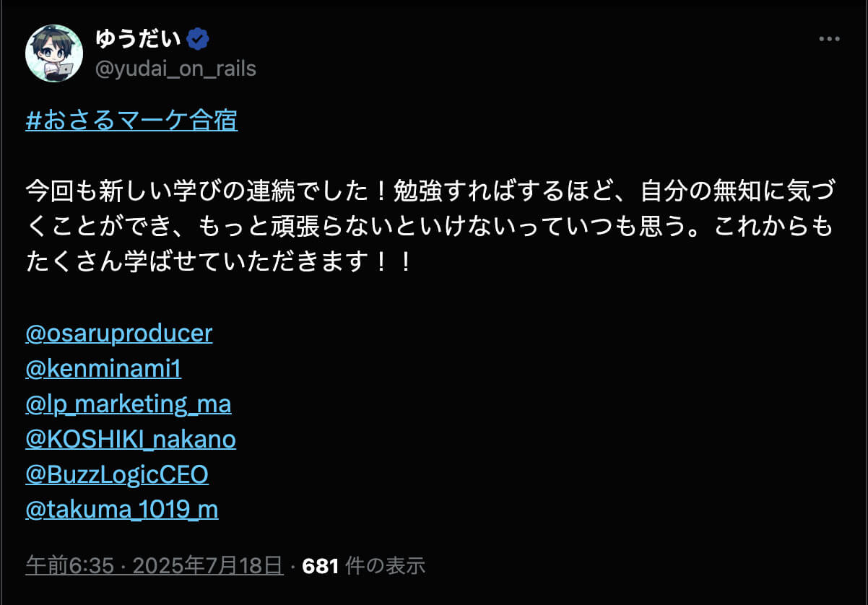868x605 pixels.
Task: Select the @KOSHIKI_nakano mention
Action: coord(131,439)
